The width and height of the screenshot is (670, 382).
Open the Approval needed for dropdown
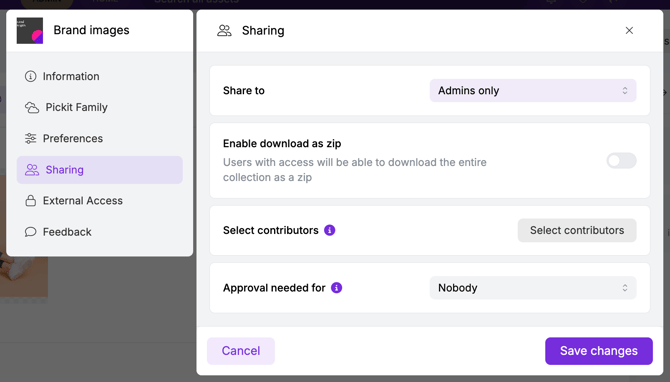(x=533, y=288)
